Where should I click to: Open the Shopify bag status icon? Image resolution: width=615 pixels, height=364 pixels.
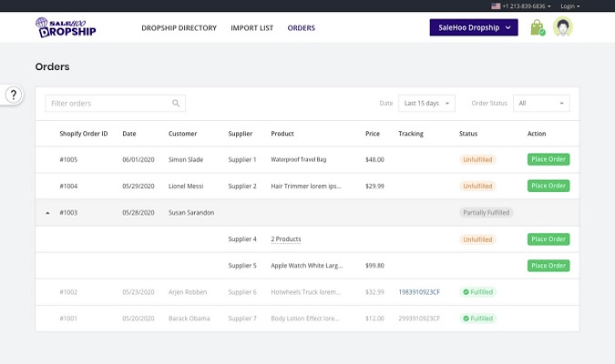[x=537, y=28]
